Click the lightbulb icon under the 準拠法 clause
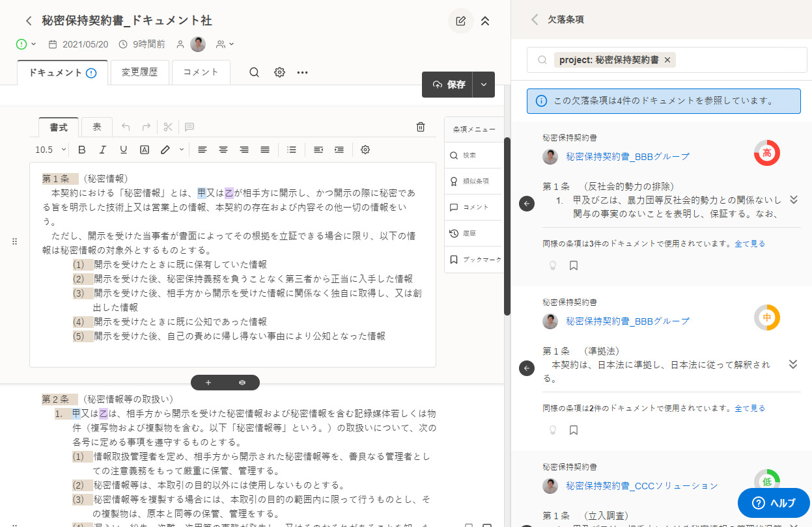This screenshot has width=812, height=527. click(x=552, y=429)
